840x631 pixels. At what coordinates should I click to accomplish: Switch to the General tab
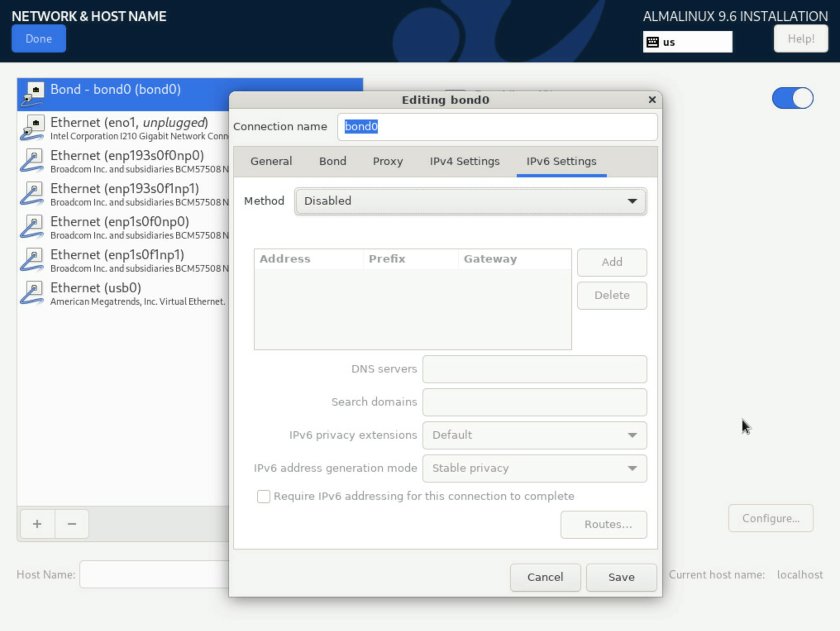tap(271, 161)
